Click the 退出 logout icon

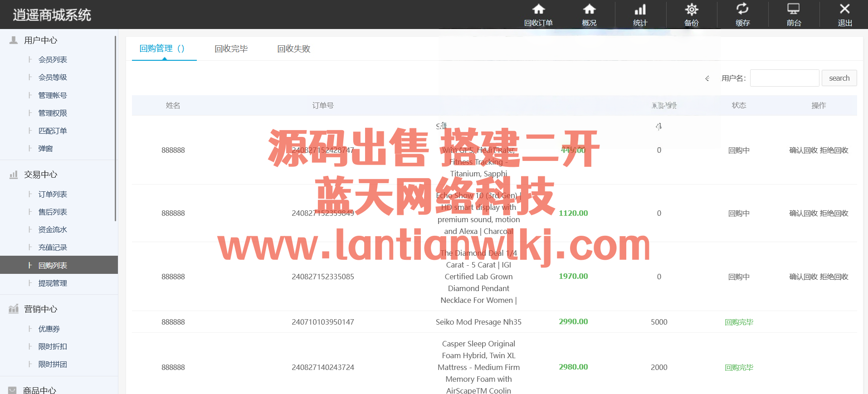click(x=844, y=10)
